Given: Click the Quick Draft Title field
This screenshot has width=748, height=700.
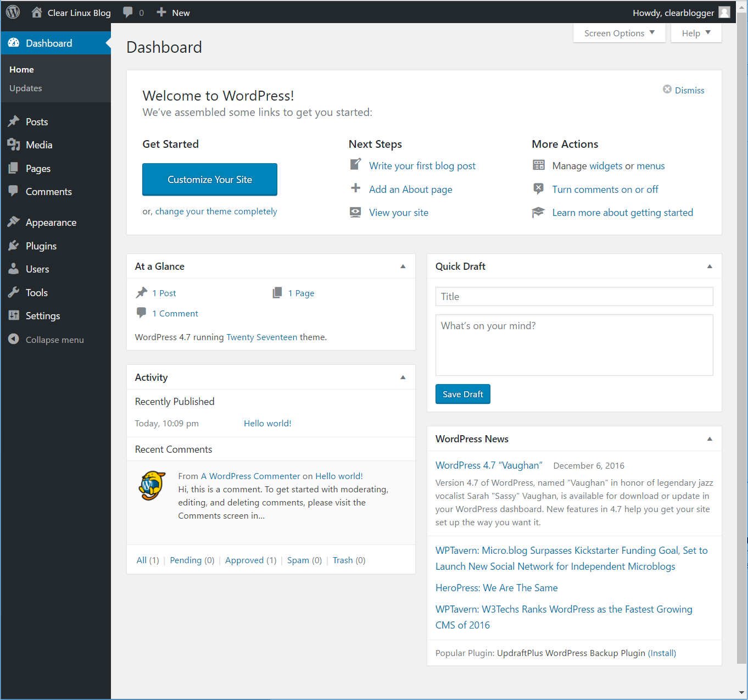Looking at the screenshot, I should coord(574,296).
